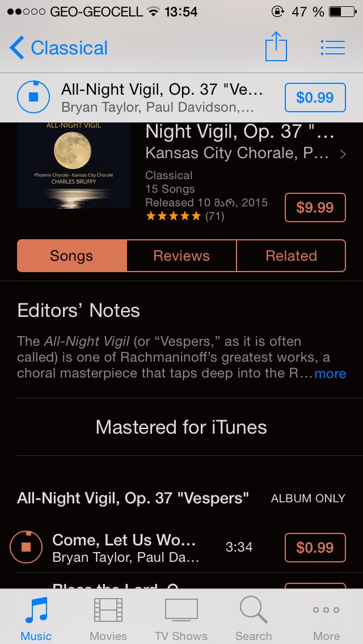Expand Editors' Notes with more link

pos(330,374)
